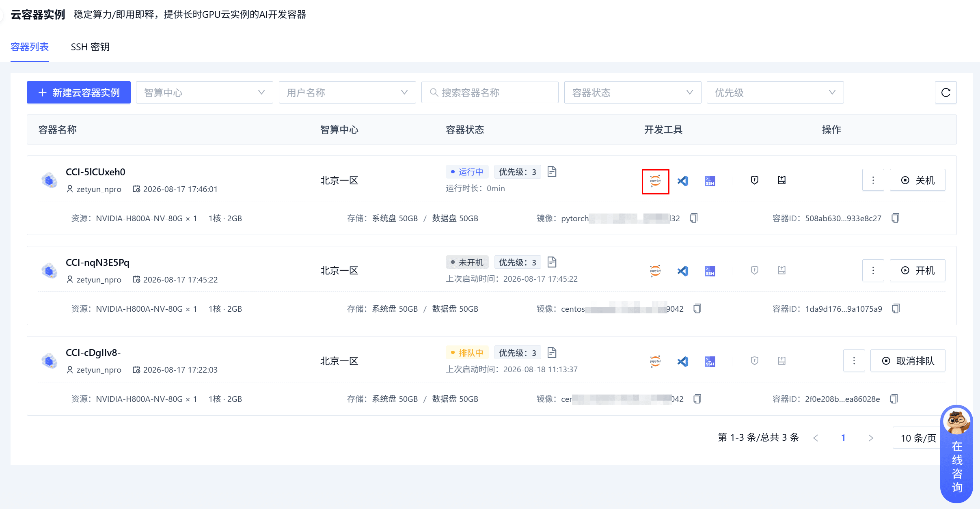Screen dimensions: 980x509
Task: Open more actions menu for CCI-nqN3E5Pq
Action: click(x=873, y=270)
